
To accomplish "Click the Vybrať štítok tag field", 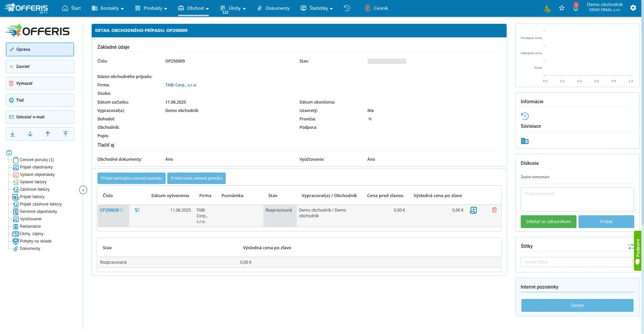I will pyautogui.click(x=576, y=262).
